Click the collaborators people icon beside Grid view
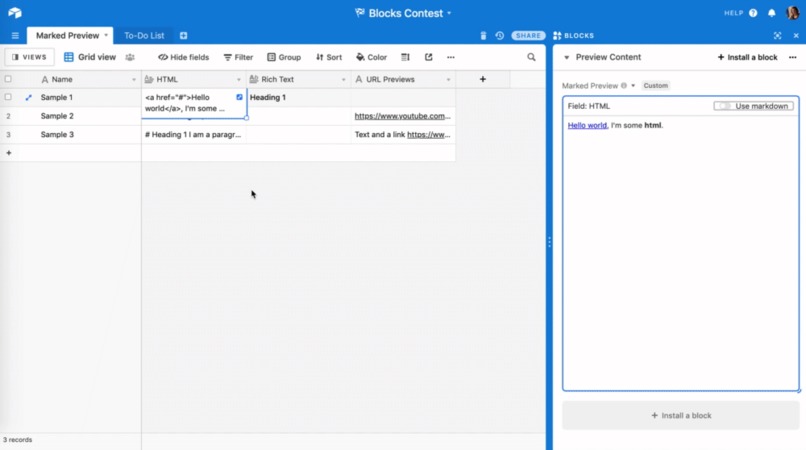The height and width of the screenshot is (450, 806). tap(130, 57)
